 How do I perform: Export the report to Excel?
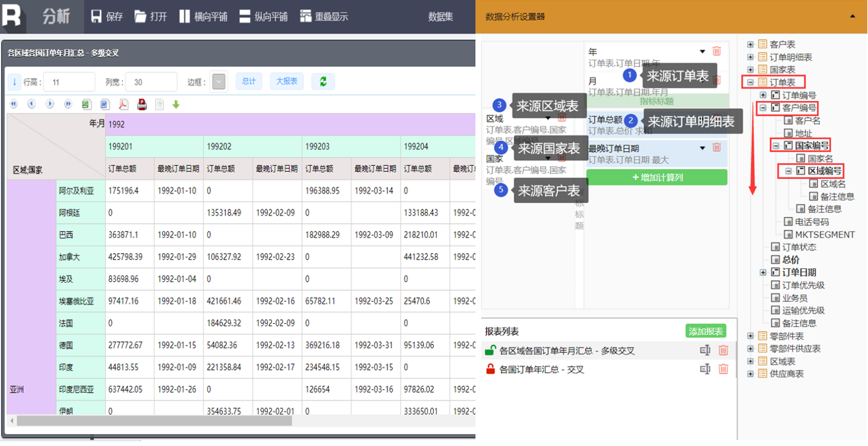tap(86, 104)
